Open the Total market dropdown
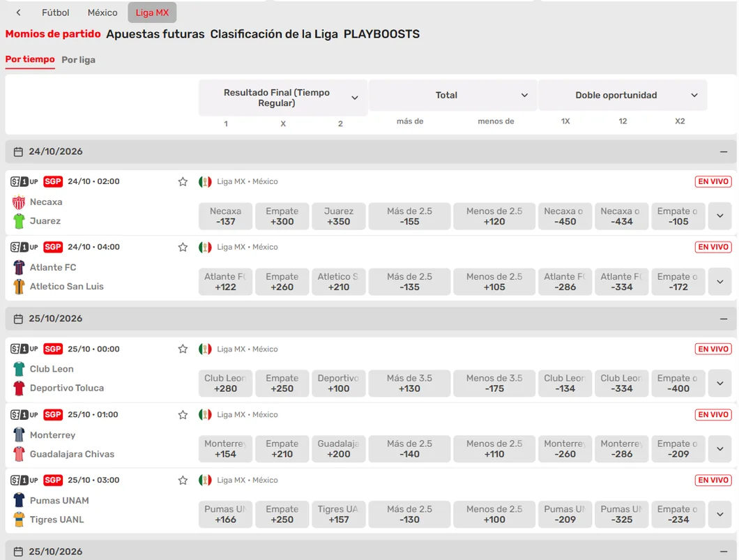 453,96
